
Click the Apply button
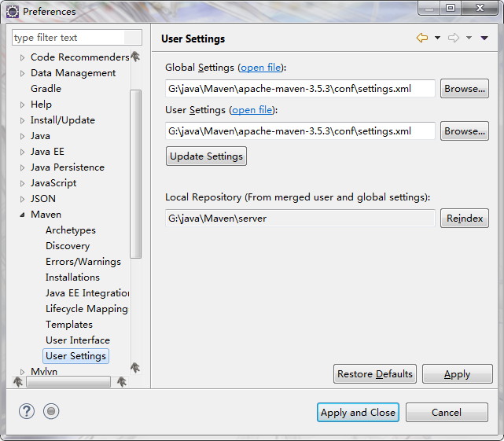(x=458, y=374)
